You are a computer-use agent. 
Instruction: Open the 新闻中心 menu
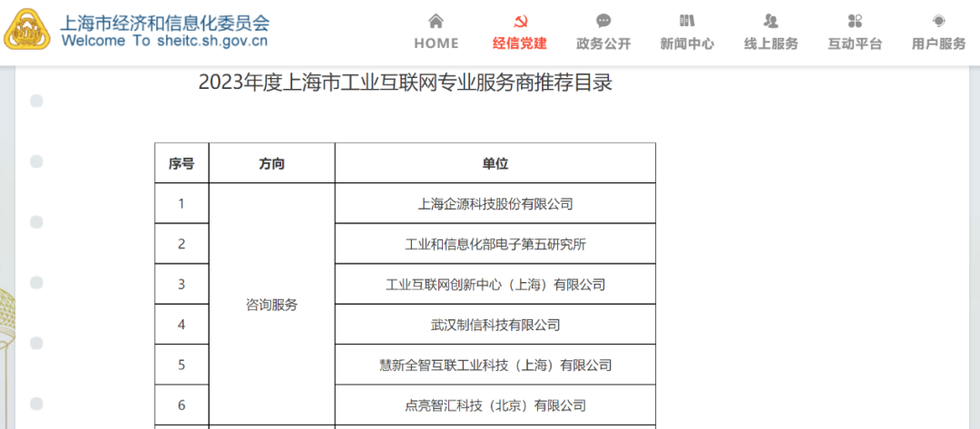(x=687, y=44)
